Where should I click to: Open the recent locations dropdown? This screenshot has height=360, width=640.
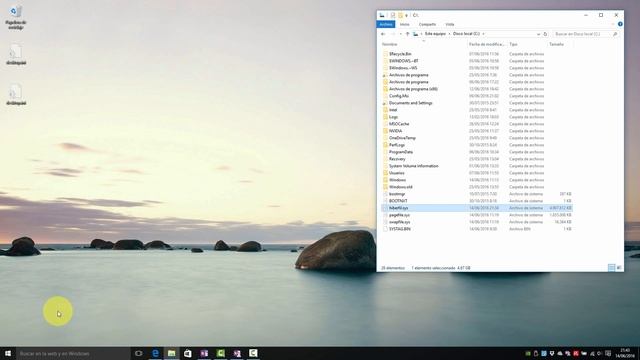(x=401, y=34)
